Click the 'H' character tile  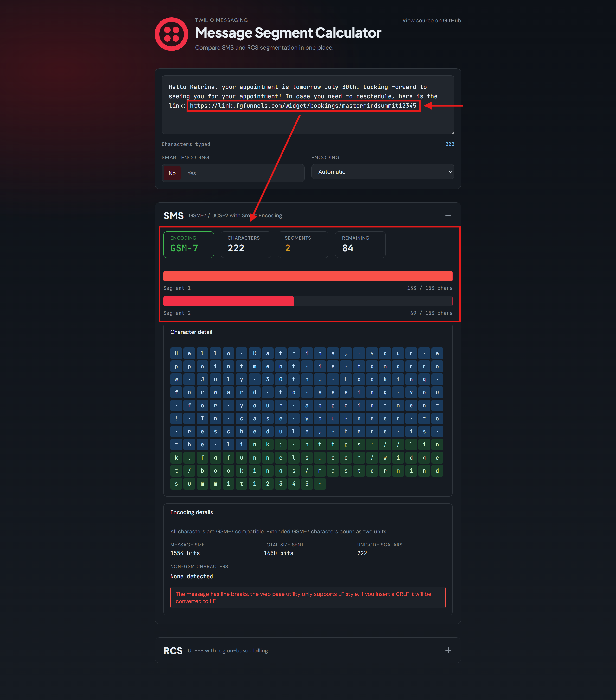coord(176,353)
